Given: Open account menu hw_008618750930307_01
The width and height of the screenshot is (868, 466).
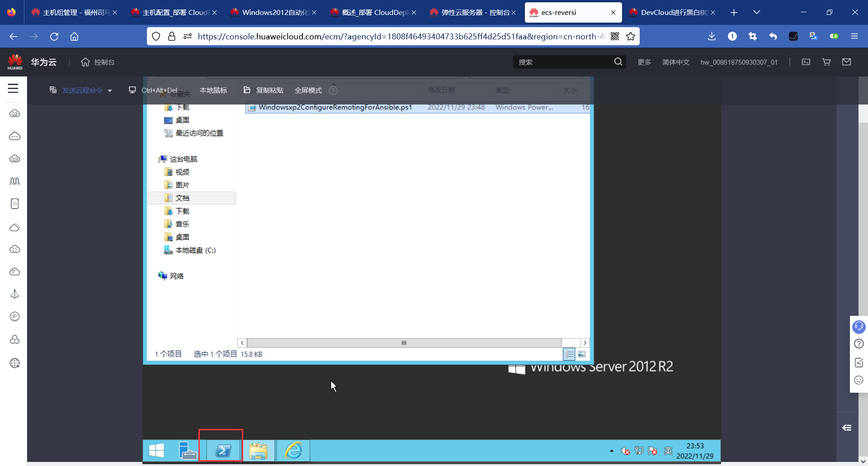Looking at the screenshot, I should [x=739, y=62].
